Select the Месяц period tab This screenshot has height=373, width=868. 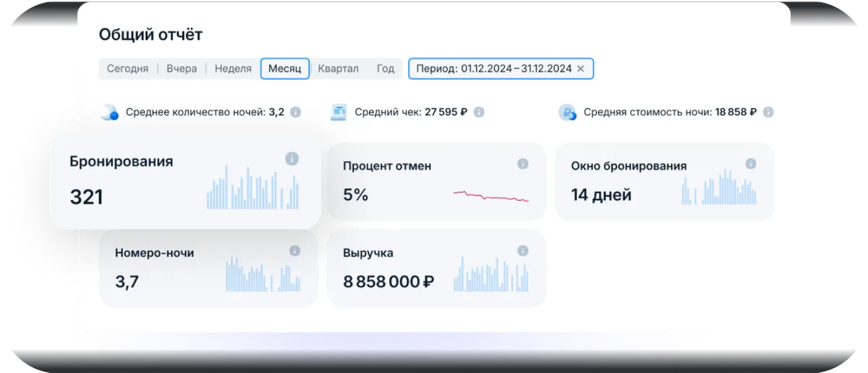tap(285, 69)
